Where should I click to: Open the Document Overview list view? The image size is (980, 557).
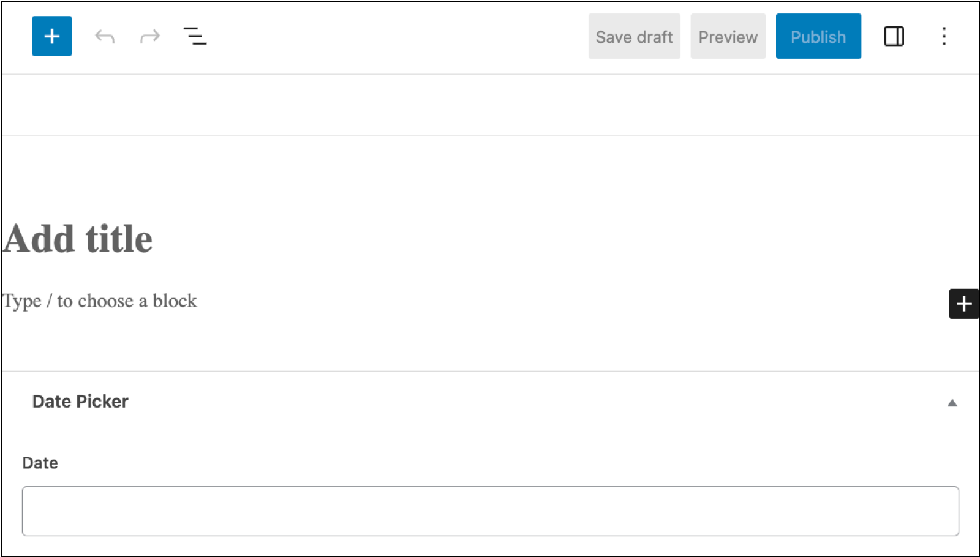tap(195, 37)
